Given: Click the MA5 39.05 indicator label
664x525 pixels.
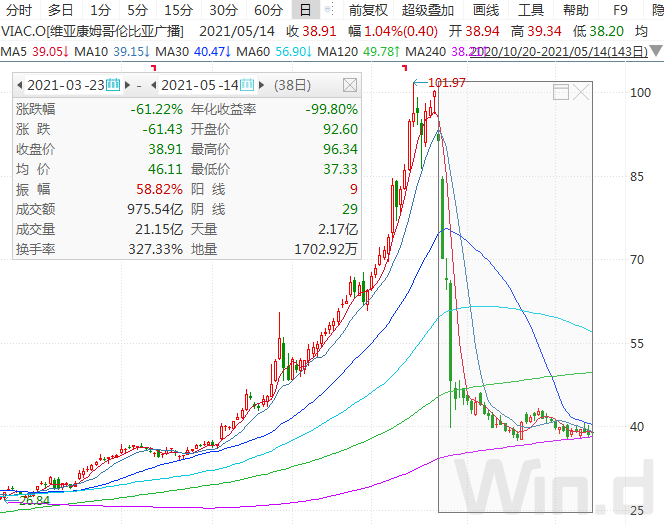Looking at the screenshot, I should pos(35,51).
